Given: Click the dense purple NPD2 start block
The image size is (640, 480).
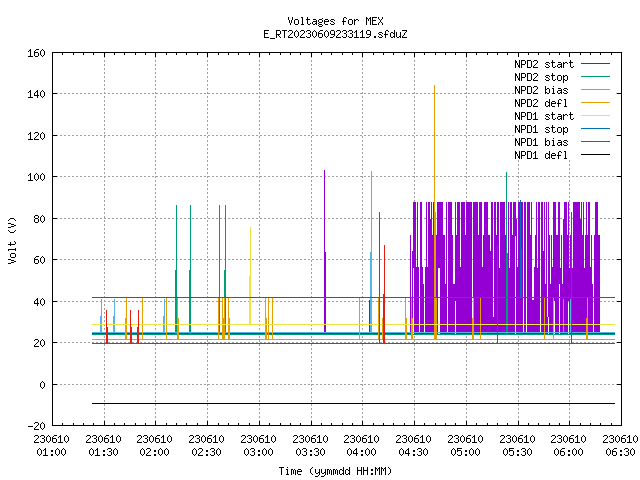Looking at the screenshot, I should tap(504, 267).
